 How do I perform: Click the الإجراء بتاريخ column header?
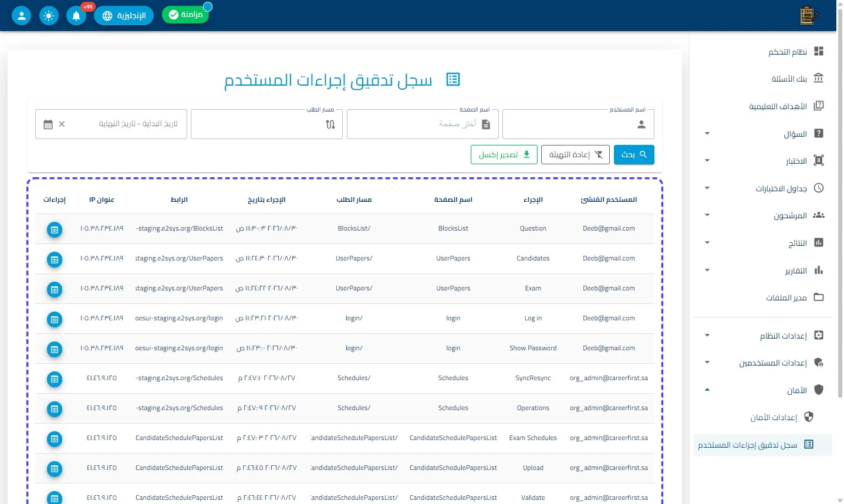point(266,199)
